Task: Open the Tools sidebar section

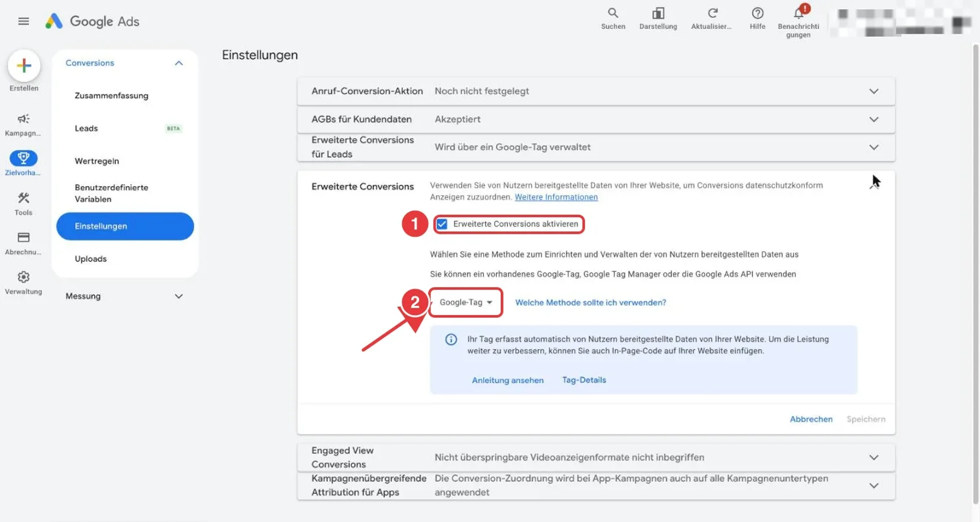Action: (x=23, y=204)
